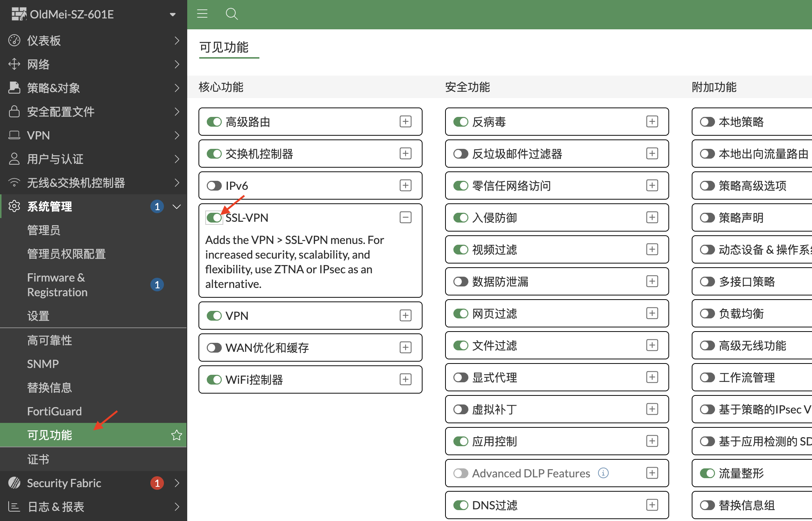
Task: Toggle the 交换机控制器 switch
Action: [214, 154]
